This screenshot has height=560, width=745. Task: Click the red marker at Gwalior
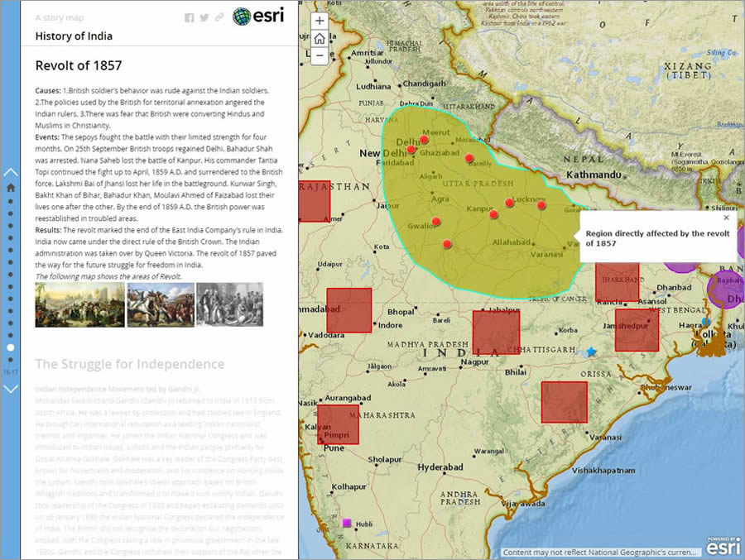436,221
